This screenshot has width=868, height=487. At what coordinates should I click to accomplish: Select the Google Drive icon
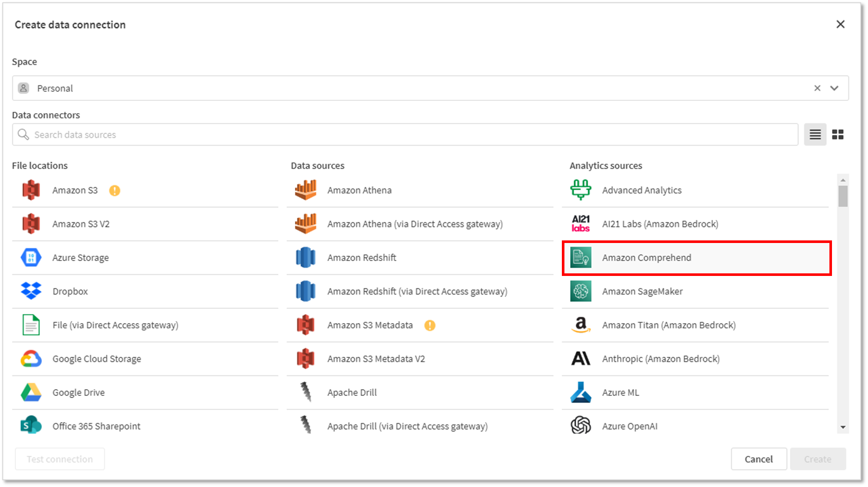point(31,392)
